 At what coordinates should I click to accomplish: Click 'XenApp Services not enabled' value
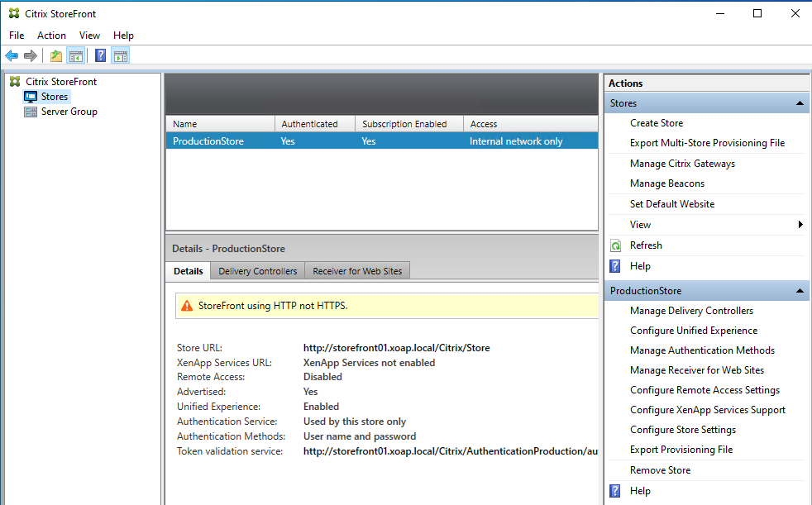point(369,363)
